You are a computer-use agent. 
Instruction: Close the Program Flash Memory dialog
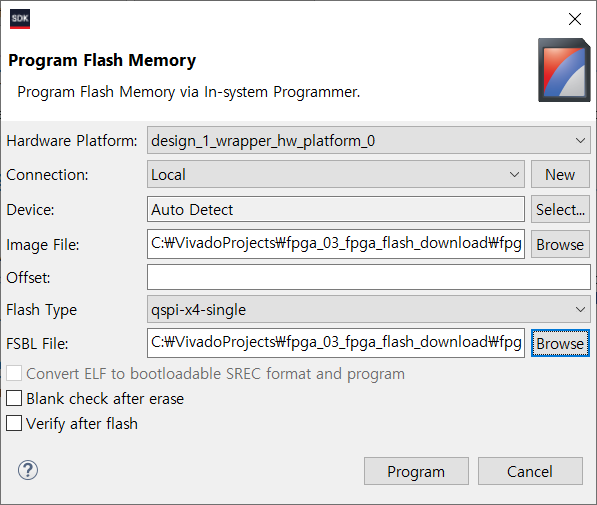click(x=575, y=19)
